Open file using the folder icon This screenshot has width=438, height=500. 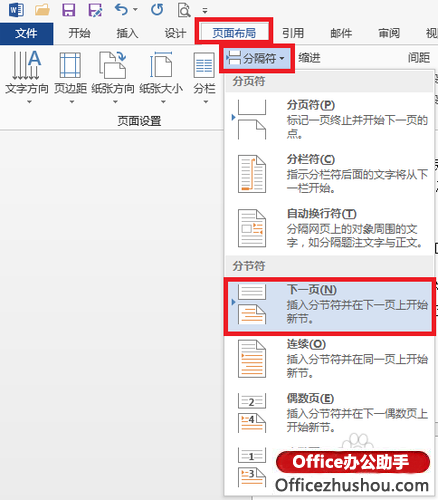[x=42, y=10]
